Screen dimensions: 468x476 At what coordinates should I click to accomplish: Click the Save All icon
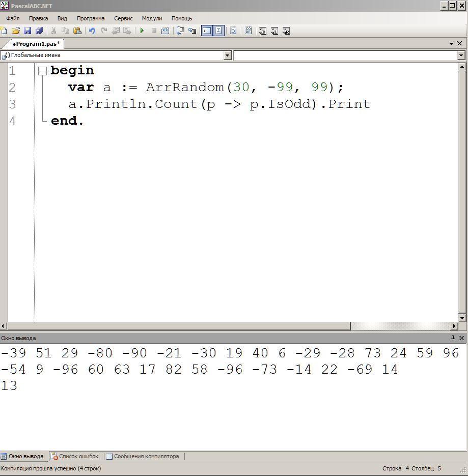(39, 31)
